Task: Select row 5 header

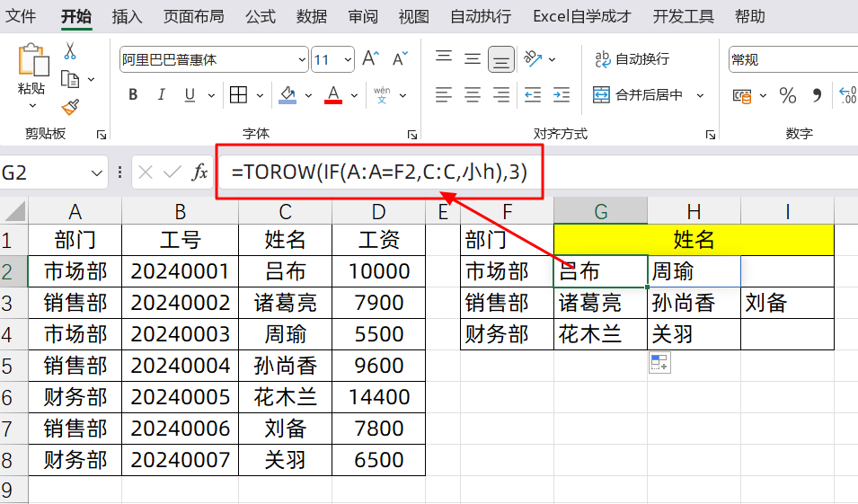Action: (13, 366)
